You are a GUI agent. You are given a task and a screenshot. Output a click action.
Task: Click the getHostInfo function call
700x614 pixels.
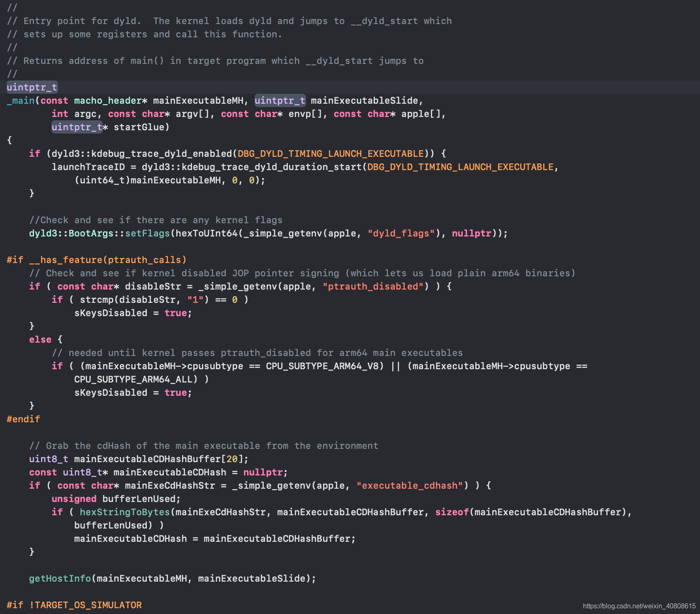coord(60,578)
